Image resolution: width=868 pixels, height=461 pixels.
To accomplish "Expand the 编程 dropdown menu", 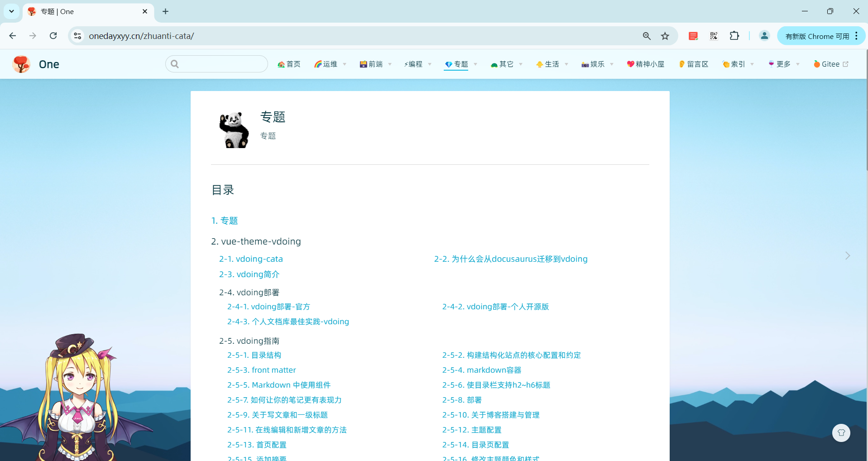I will tap(417, 64).
